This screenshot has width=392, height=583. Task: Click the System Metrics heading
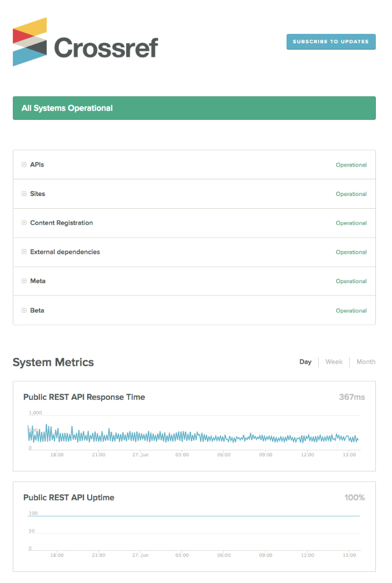coord(53,363)
